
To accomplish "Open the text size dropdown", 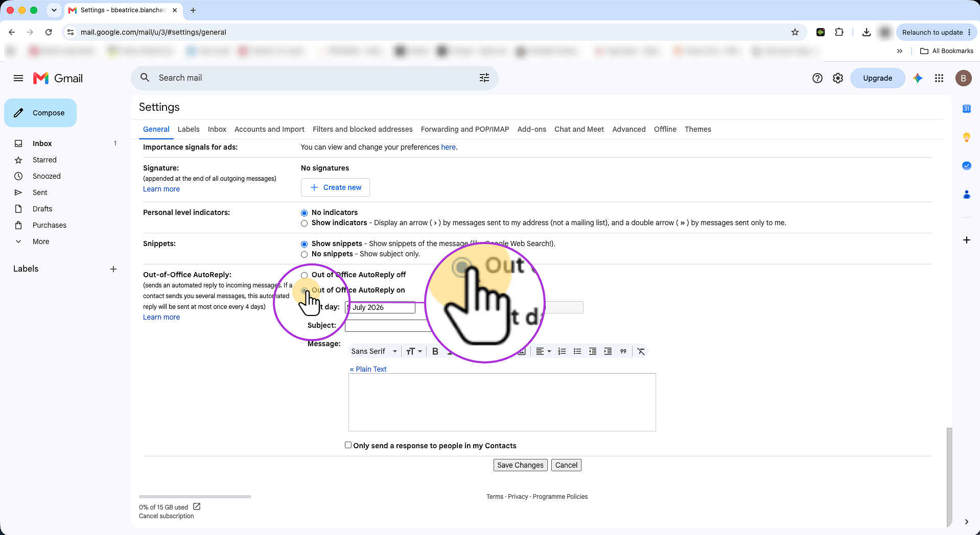I will (x=414, y=351).
